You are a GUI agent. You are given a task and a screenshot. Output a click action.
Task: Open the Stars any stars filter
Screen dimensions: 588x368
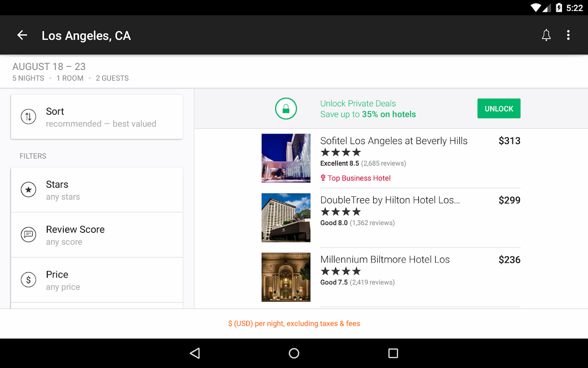tap(97, 190)
